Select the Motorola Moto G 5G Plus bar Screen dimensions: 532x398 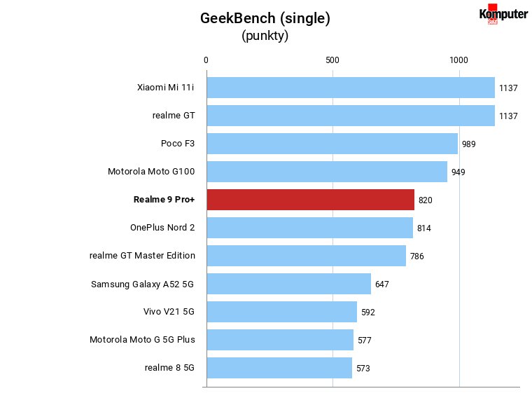tap(280, 340)
